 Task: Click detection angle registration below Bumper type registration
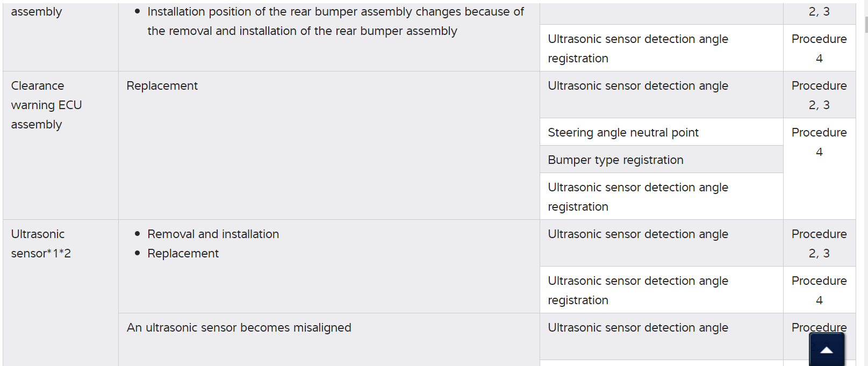click(637, 197)
